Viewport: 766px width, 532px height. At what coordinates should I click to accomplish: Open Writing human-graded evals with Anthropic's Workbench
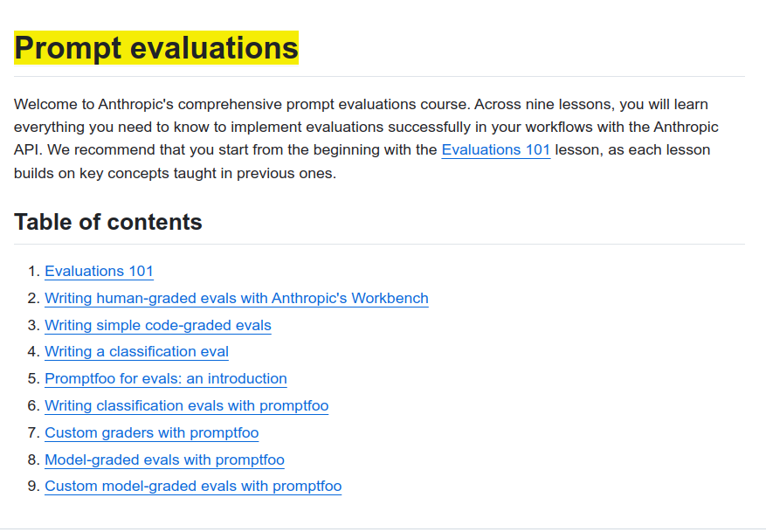coord(236,299)
